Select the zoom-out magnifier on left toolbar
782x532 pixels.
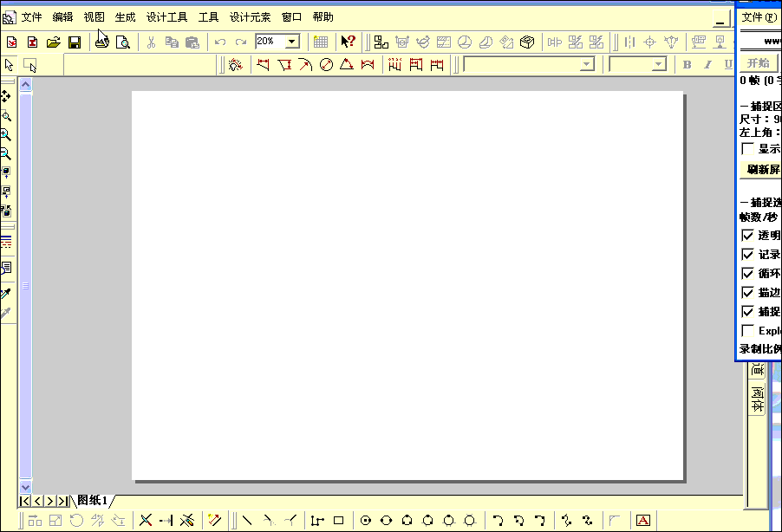pyautogui.click(x=5, y=153)
